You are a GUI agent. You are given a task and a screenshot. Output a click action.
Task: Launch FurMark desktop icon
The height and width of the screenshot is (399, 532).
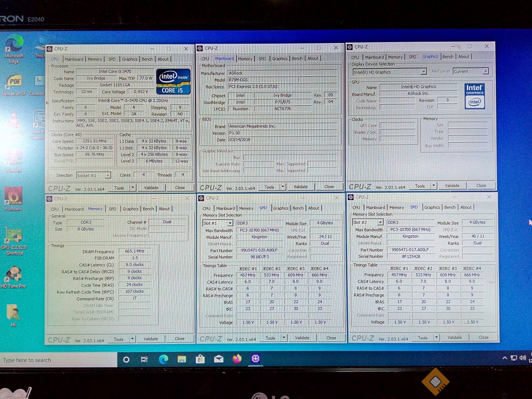coord(13,199)
